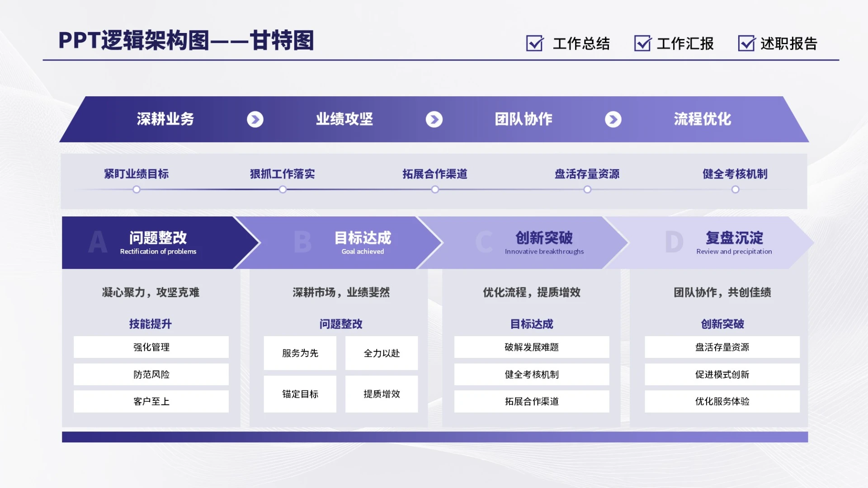Select the letter D marker in 复盘沉淀 block
The image size is (868, 488).
[x=675, y=242]
